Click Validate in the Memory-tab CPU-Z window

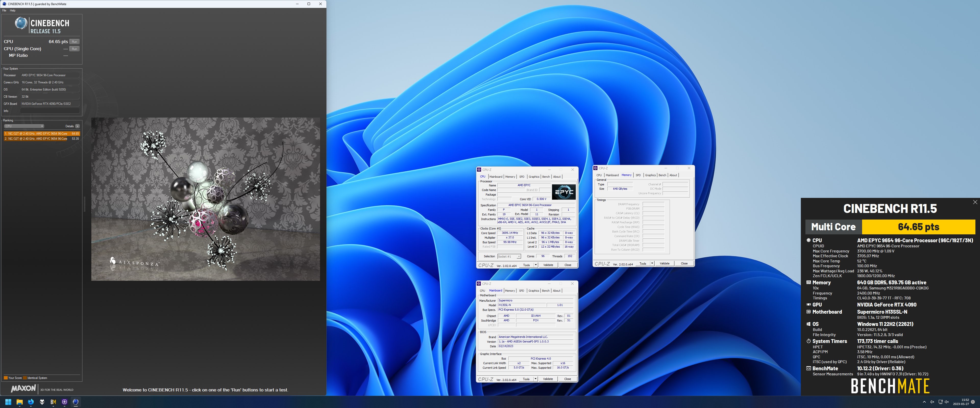(x=665, y=263)
